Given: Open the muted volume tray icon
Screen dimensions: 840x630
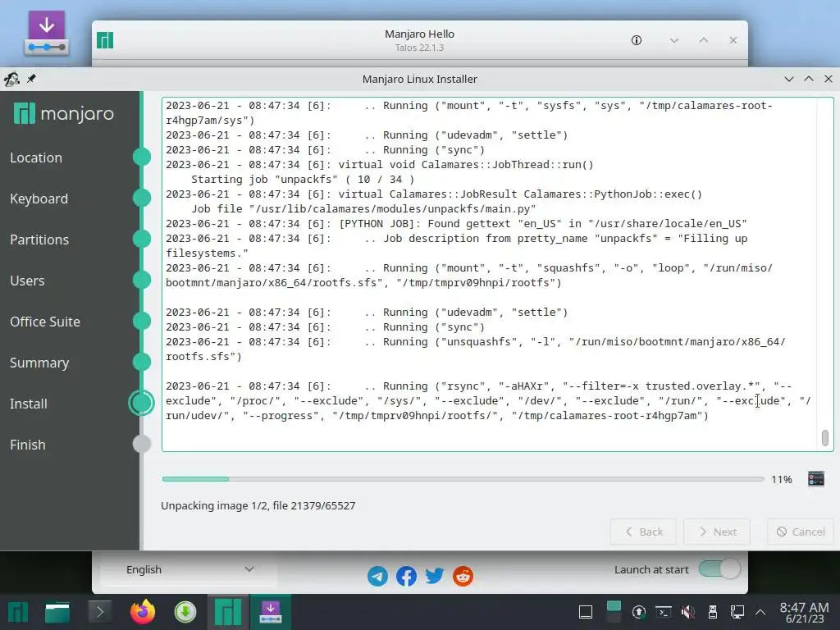Looking at the screenshot, I should point(688,612).
